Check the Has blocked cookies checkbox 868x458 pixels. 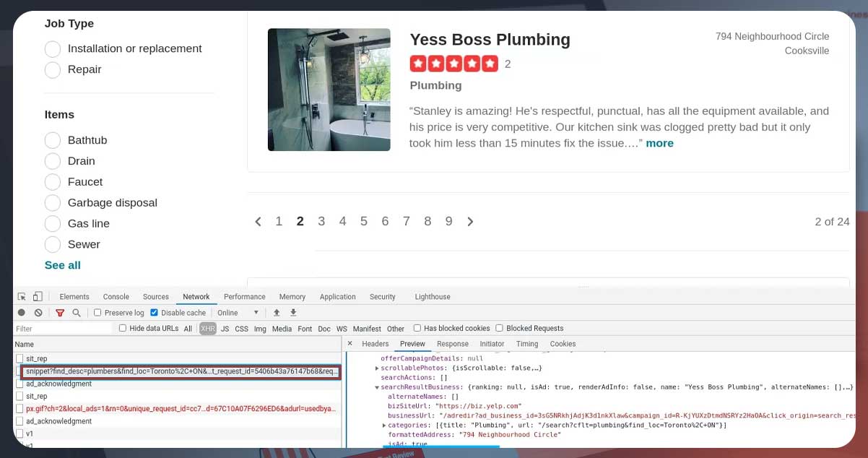pyautogui.click(x=417, y=328)
